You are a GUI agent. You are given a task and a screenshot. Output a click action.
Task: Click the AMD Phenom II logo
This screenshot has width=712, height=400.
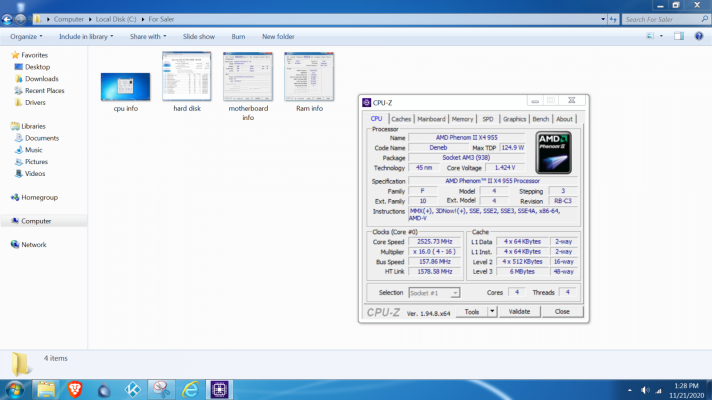click(553, 153)
